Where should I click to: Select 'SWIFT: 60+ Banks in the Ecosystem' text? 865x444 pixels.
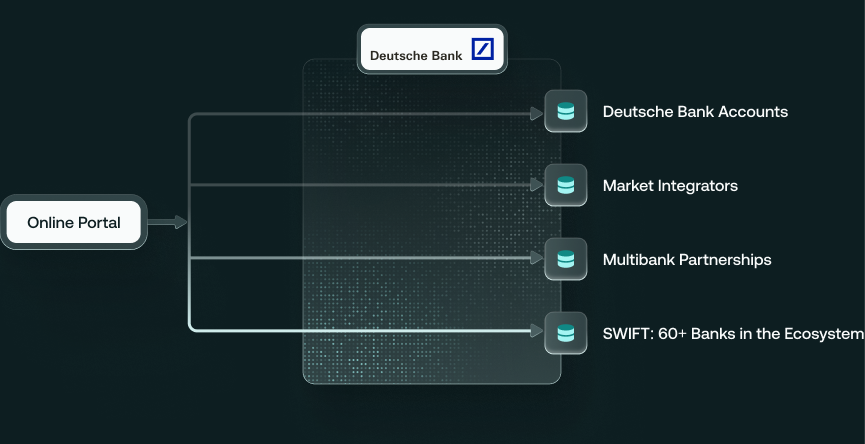tap(733, 334)
